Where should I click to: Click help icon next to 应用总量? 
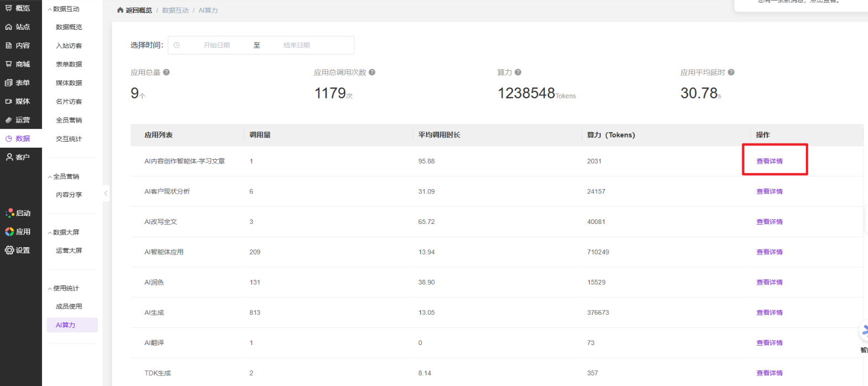point(167,72)
